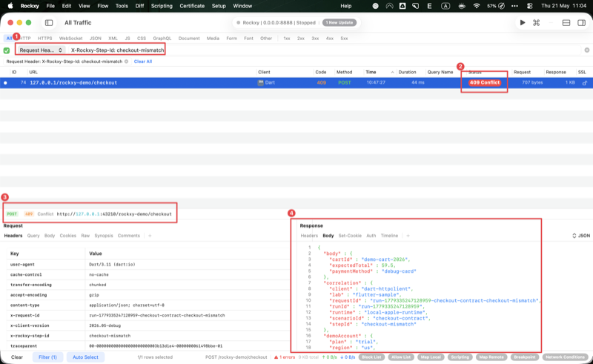Toggle the Map Local button
Viewport: 593px width, 364px height.
click(x=431, y=357)
